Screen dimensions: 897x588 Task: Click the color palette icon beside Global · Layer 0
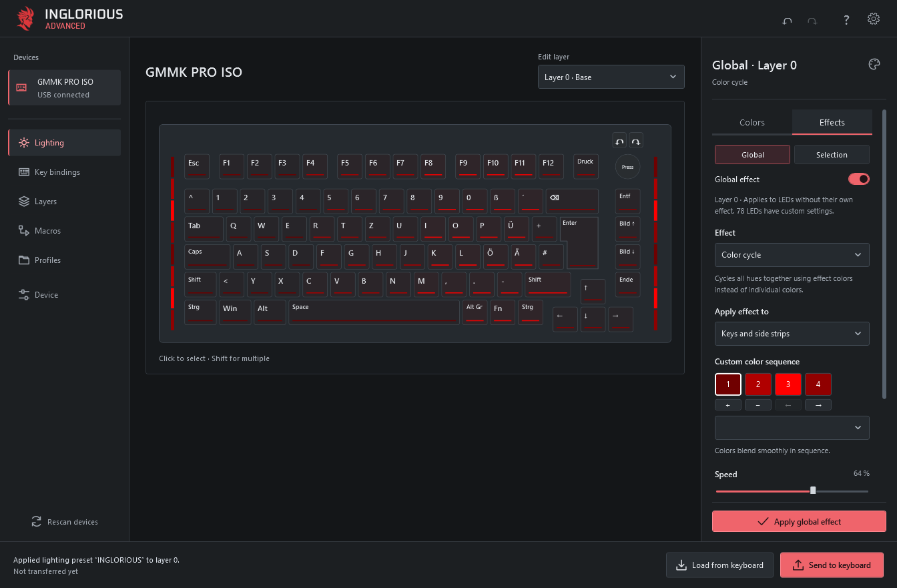click(874, 64)
